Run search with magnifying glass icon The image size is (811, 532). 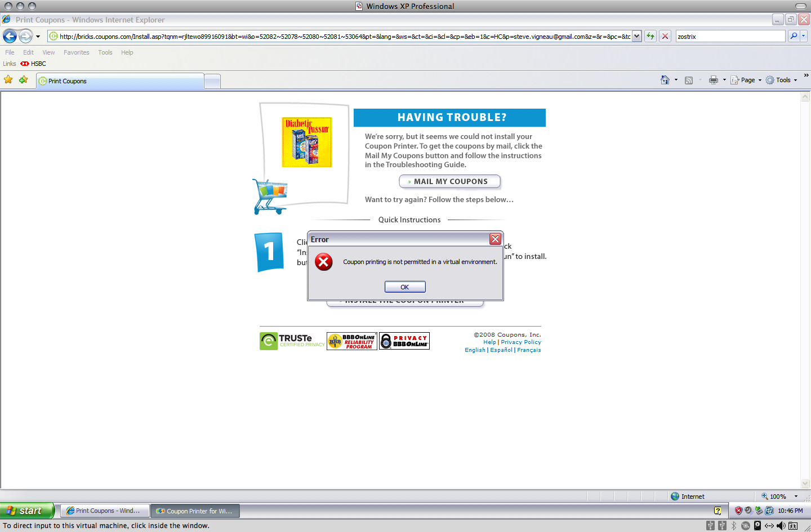[x=794, y=36]
